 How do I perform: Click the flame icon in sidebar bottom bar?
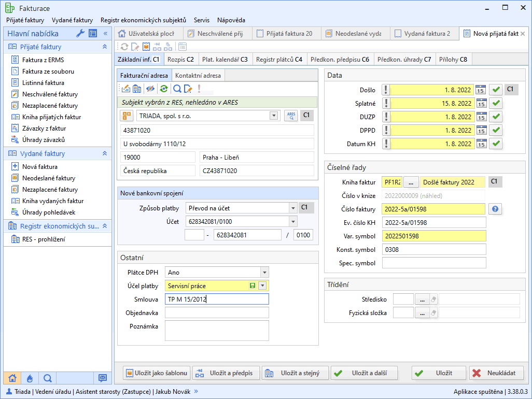30,378
